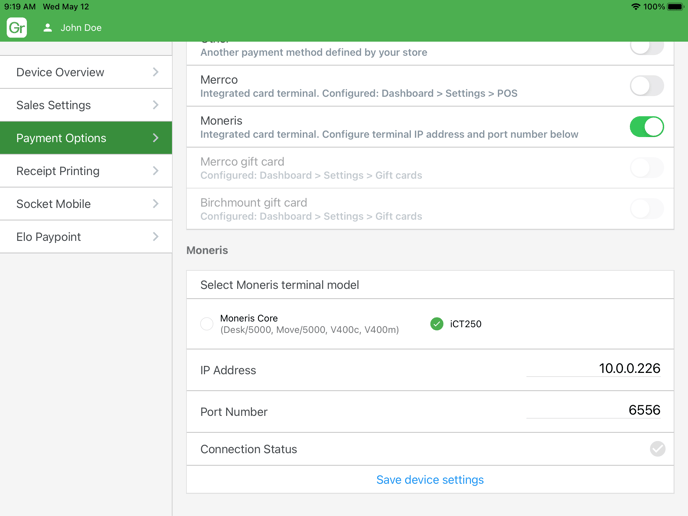Open the Receipt Printing menu item
The width and height of the screenshot is (688, 516).
pos(85,171)
